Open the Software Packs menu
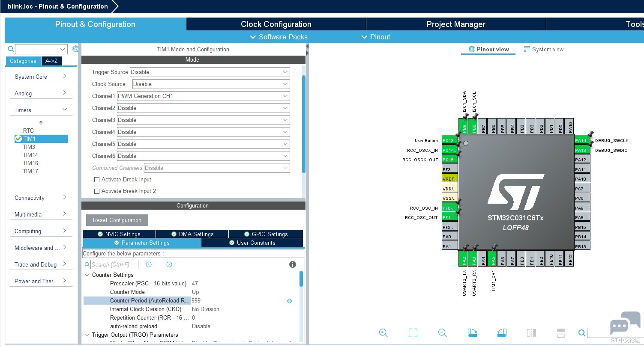 pos(279,37)
